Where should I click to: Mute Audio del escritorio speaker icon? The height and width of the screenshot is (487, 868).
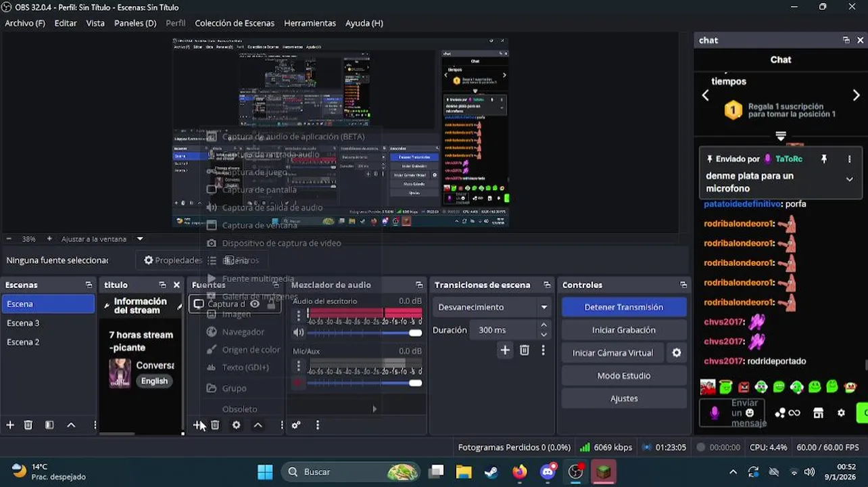298,333
